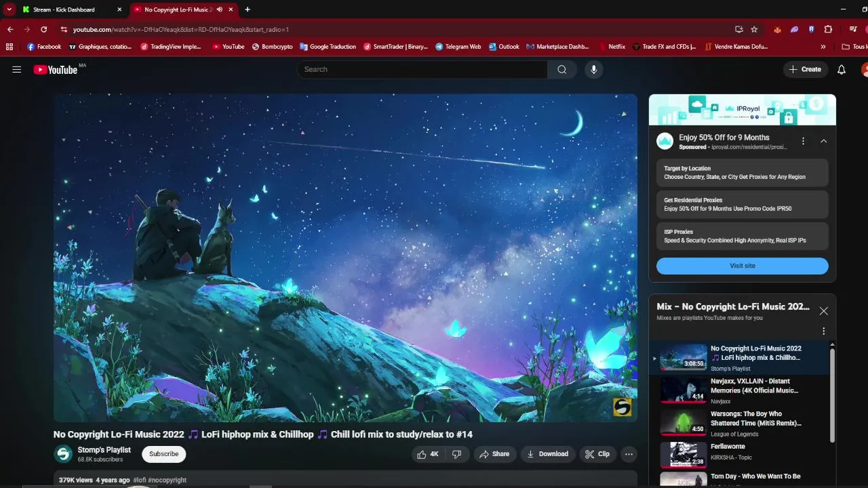
Task: Click into the YouTube search field
Action: (x=422, y=69)
